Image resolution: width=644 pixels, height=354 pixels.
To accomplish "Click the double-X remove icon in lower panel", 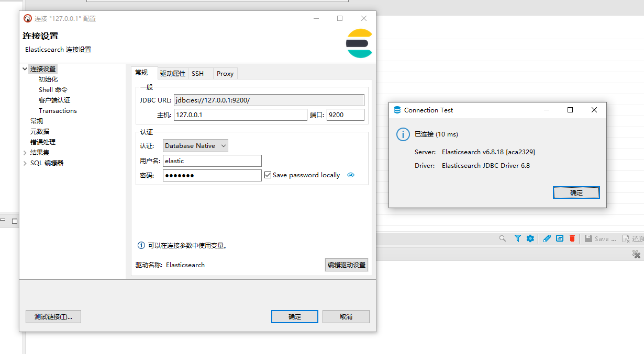I will click(636, 254).
